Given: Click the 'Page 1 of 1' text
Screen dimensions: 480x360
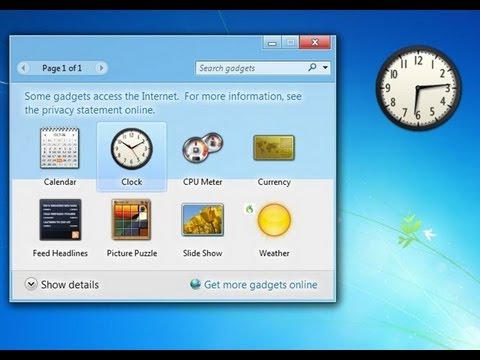Looking at the screenshot, I should (62, 68).
